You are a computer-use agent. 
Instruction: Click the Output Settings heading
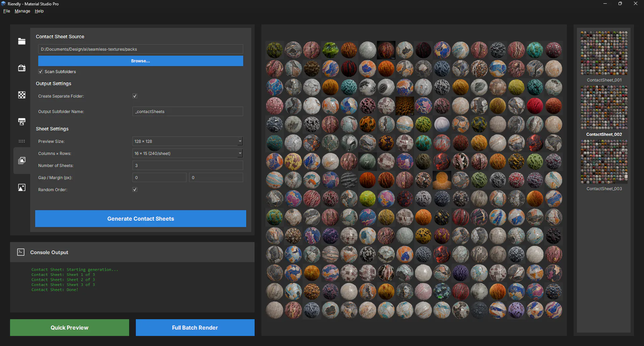54,83
